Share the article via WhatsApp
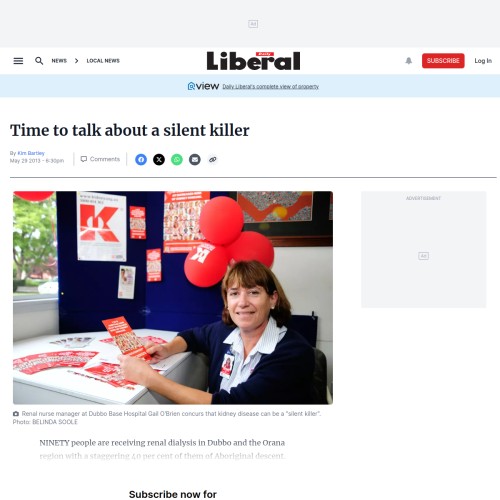This screenshot has width=500, height=500. tap(177, 160)
